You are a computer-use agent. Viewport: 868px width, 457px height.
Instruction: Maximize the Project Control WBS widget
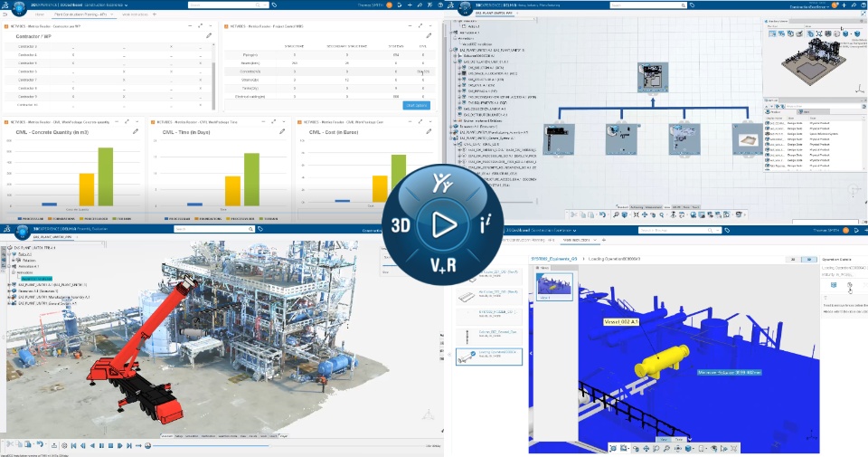(x=420, y=26)
